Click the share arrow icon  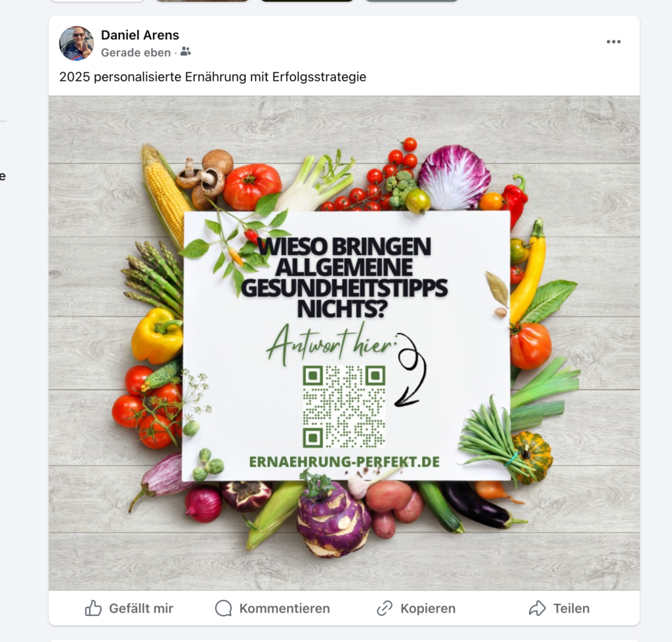537,608
